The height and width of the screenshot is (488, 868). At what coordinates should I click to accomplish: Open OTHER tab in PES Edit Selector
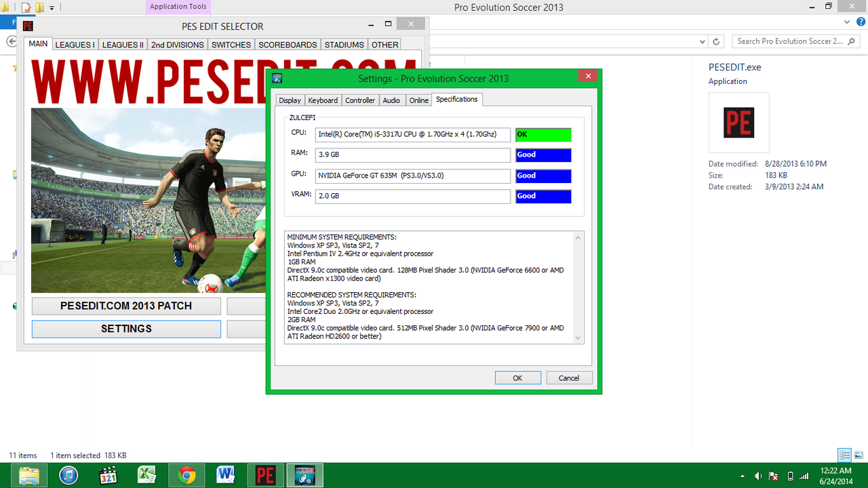[x=384, y=45]
